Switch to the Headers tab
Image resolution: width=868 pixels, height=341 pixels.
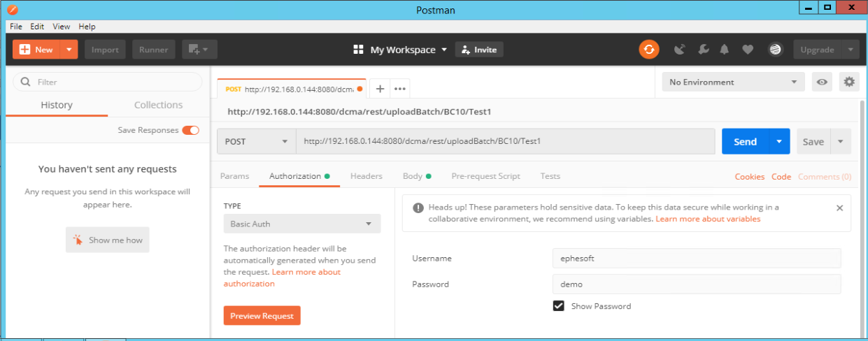click(x=367, y=176)
